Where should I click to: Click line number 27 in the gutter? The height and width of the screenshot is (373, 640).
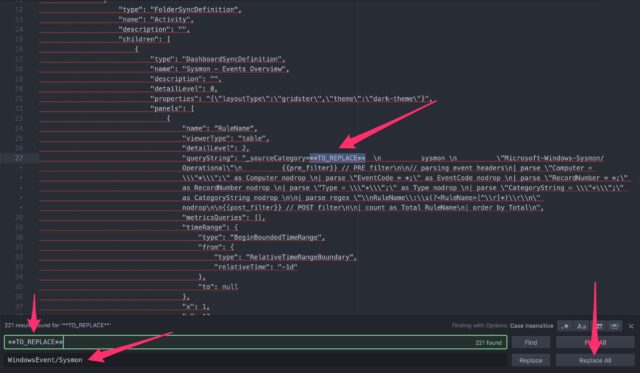click(19, 158)
